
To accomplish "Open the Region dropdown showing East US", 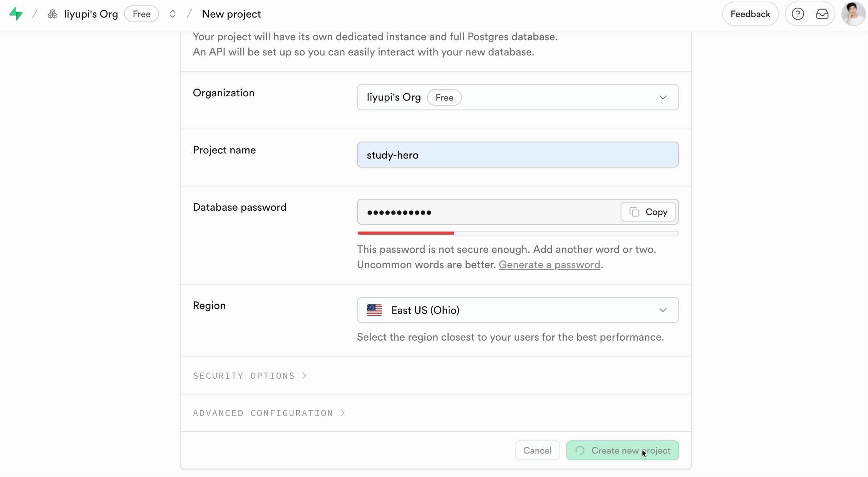I will [517, 310].
